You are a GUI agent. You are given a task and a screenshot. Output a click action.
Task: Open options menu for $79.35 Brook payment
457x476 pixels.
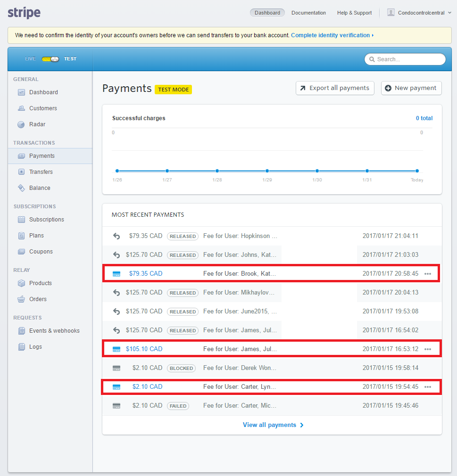[428, 274]
